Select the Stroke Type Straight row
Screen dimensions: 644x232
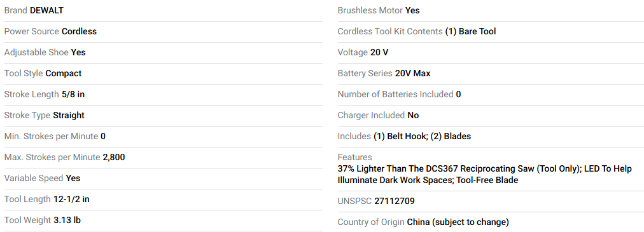pos(163,116)
